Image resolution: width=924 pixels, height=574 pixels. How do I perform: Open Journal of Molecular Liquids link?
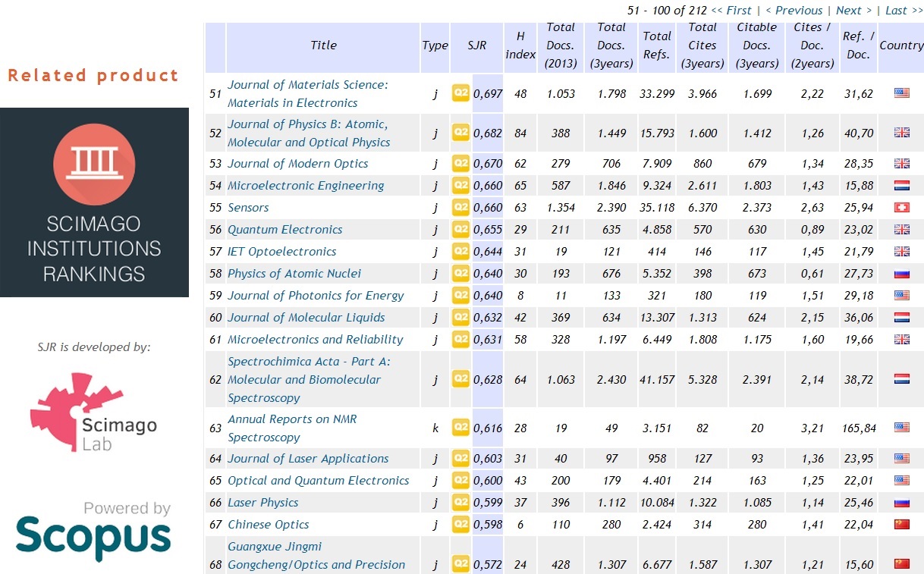[306, 317]
